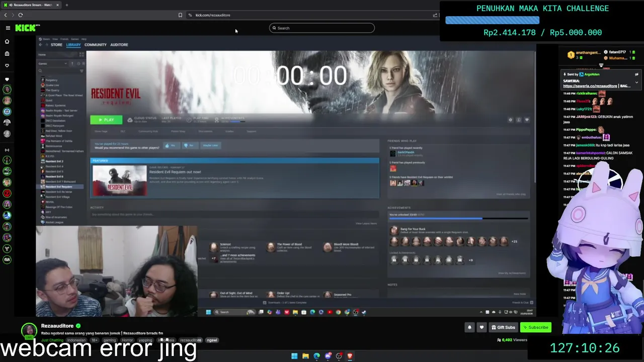Click the Steam back navigation arrow
The image size is (644, 362).
[x=41, y=45]
